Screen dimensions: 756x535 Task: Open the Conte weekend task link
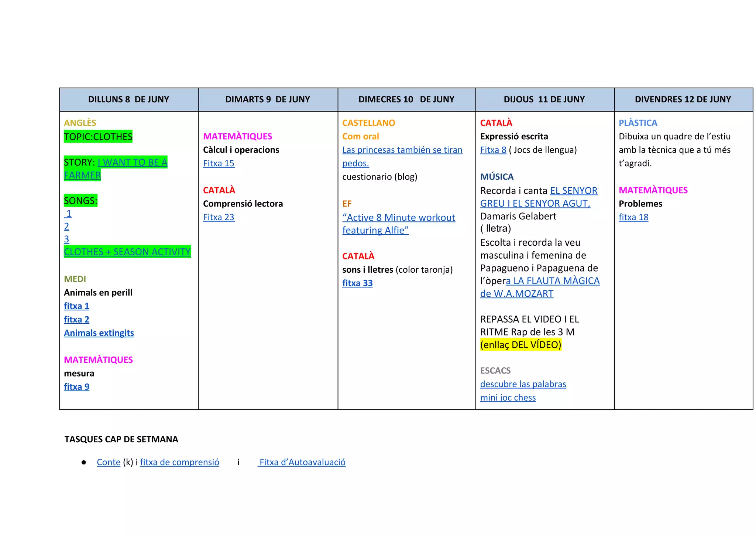point(109,462)
